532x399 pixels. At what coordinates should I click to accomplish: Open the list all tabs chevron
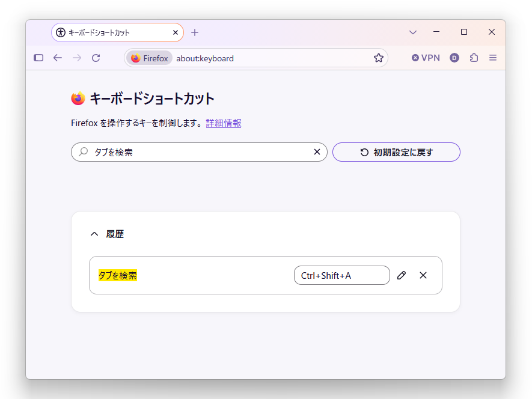pos(413,32)
